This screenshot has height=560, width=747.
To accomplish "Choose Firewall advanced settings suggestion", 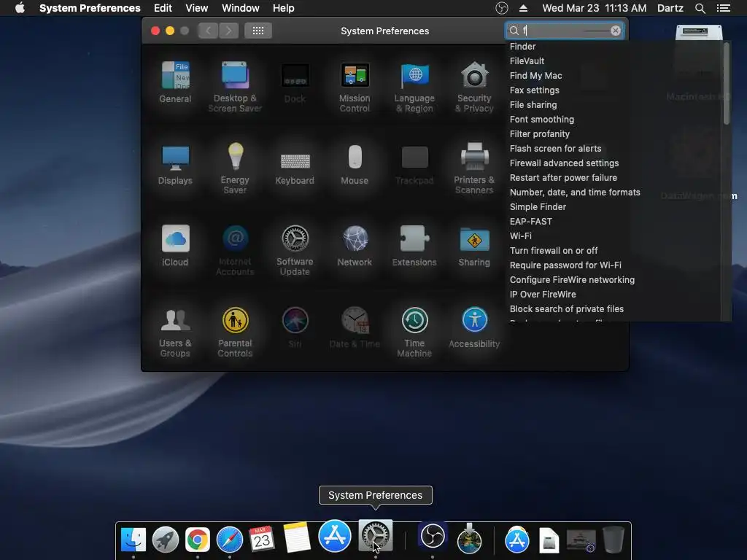I will (x=564, y=163).
